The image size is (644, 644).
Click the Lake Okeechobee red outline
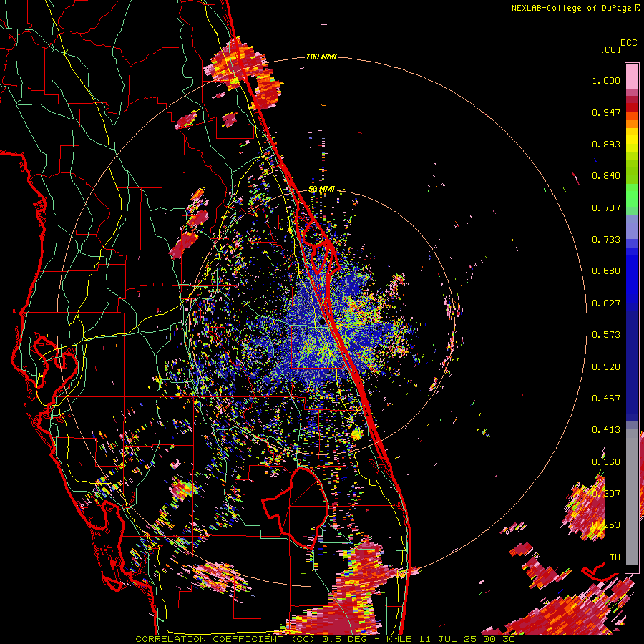(x=296, y=507)
